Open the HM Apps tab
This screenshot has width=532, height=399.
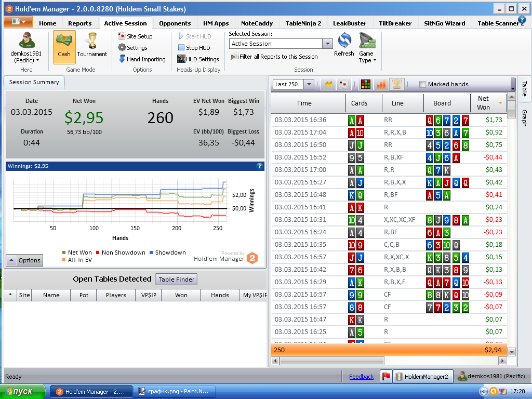click(x=216, y=23)
